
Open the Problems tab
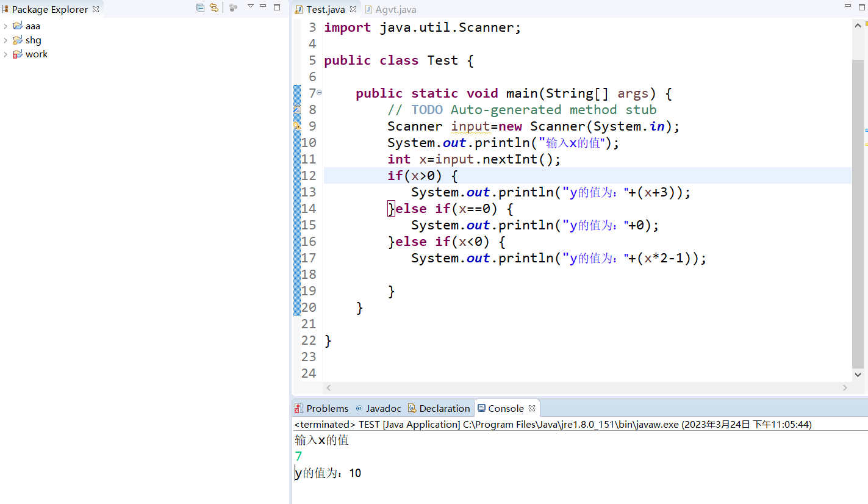(x=321, y=408)
